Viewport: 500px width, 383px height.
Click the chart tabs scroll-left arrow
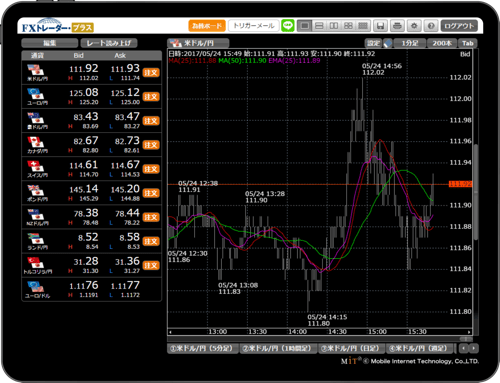coord(464,348)
